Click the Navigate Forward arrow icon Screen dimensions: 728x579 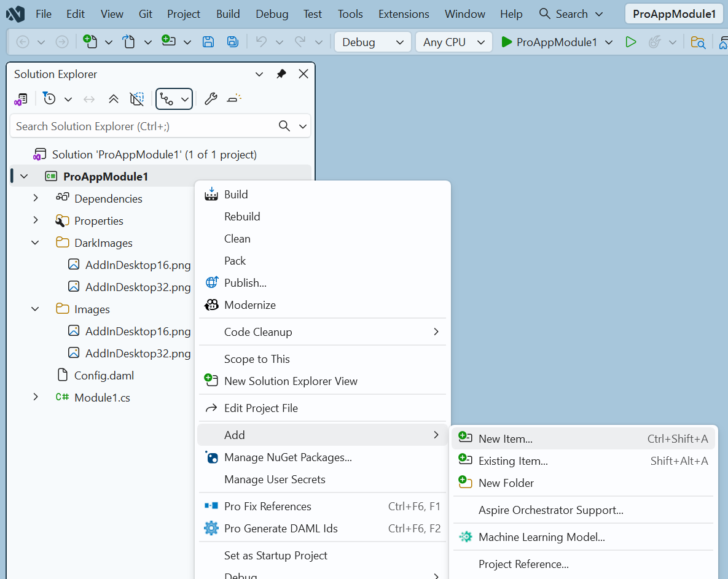coord(62,42)
